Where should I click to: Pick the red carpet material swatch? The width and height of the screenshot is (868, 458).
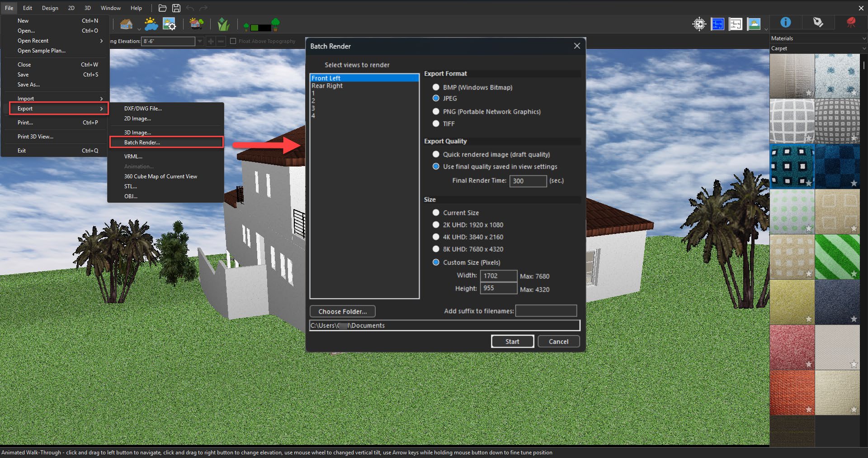pos(792,347)
